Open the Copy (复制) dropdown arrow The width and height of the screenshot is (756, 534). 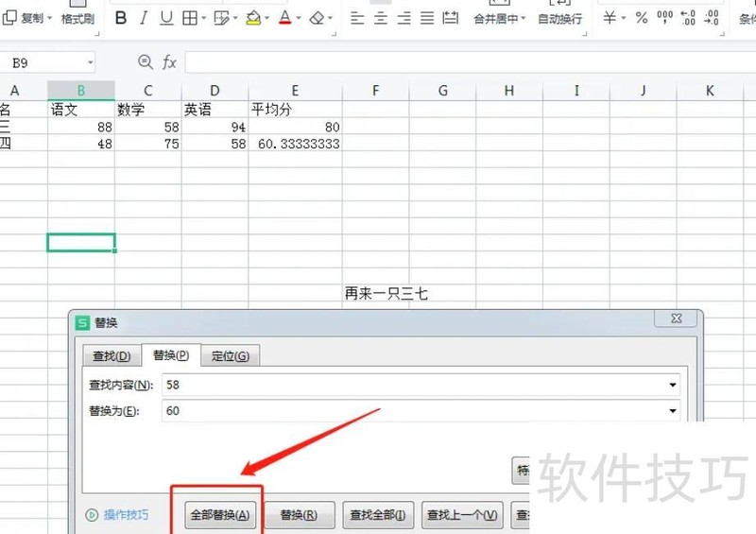(x=50, y=19)
